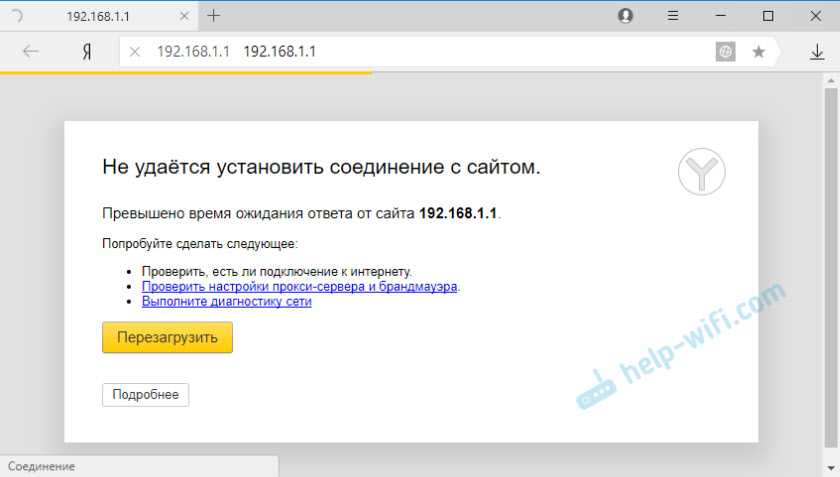This screenshot has width=840, height=477.
Task: Expand details with the Подробнее button
Action: (x=145, y=395)
